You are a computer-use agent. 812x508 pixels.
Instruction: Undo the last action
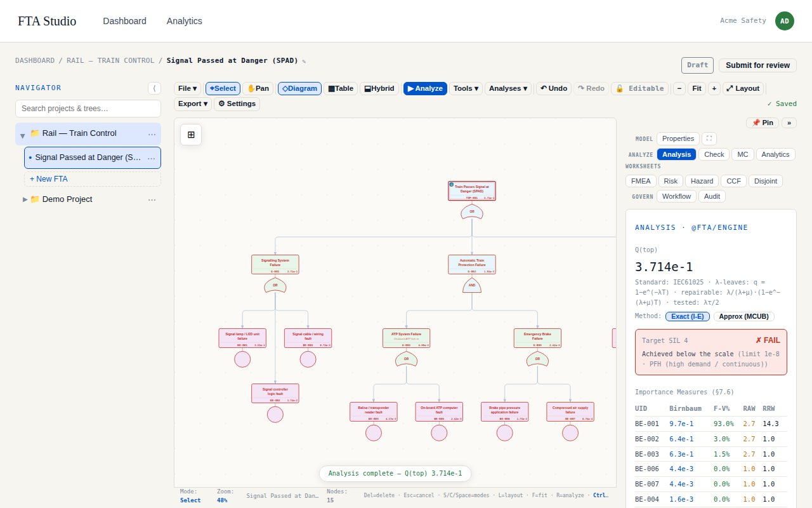554,88
